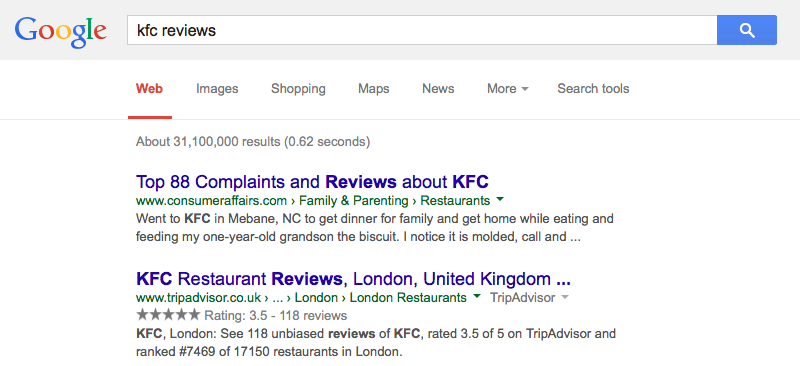Screen dimensions: 800x366
Task: Switch to the Images tab
Action: pos(217,89)
